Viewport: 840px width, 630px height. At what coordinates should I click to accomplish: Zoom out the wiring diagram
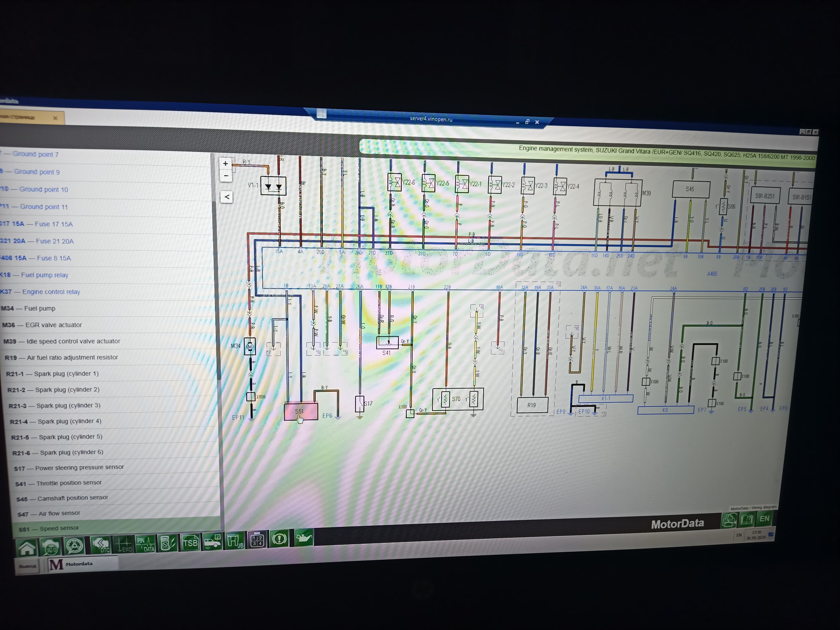226,176
